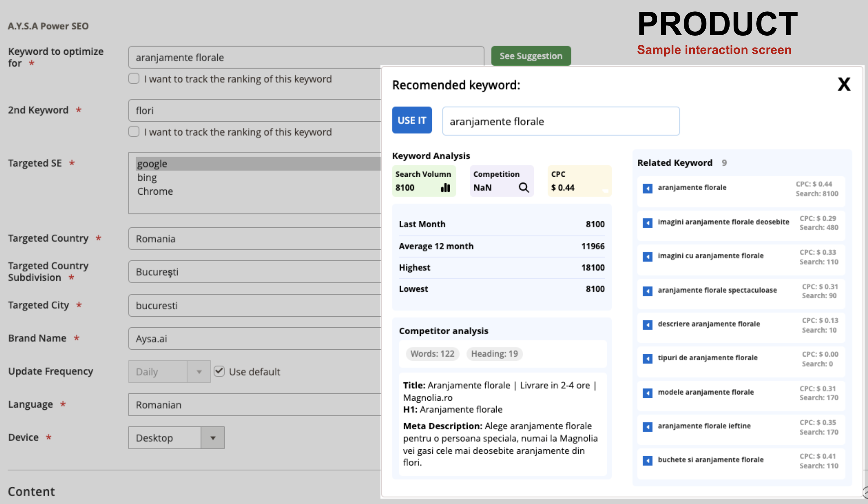Click the magnifier icon in Competition card
This screenshot has width=868, height=504.
click(x=524, y=188)
